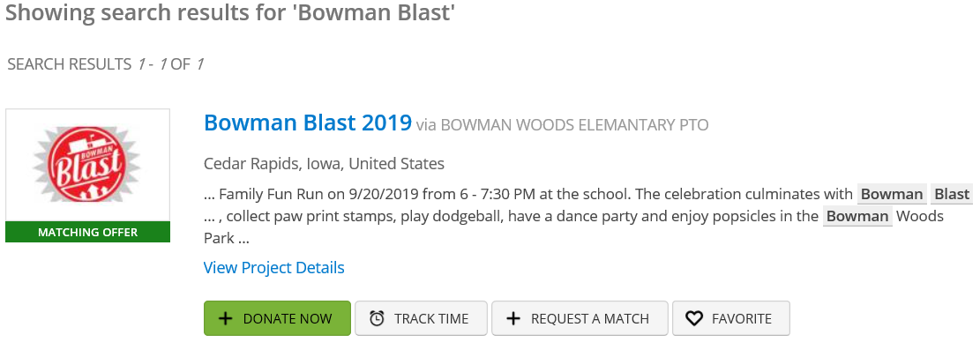Select the Track Time button
This screenshot has width=980, height=357.
(x=422, y=318)
